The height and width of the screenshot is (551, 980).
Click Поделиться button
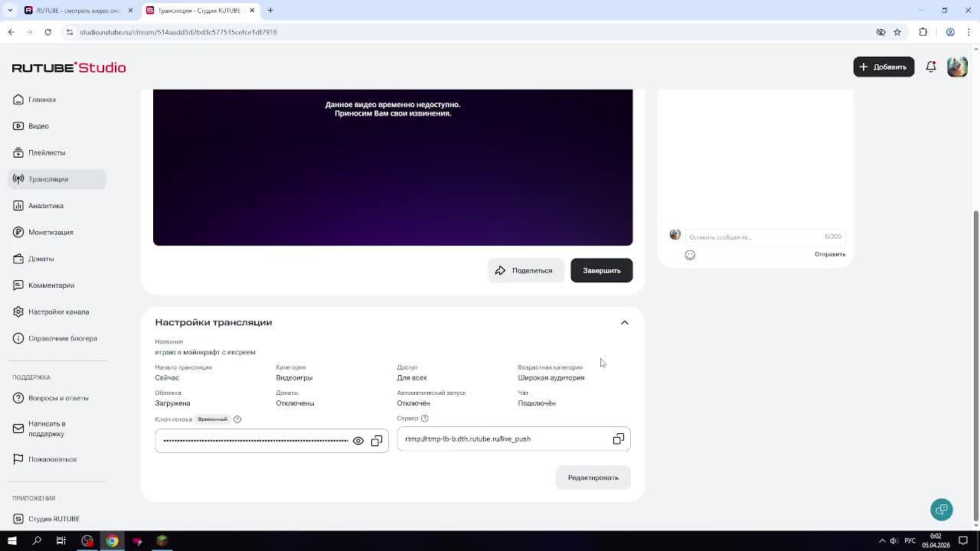click(x=525, y=270)
